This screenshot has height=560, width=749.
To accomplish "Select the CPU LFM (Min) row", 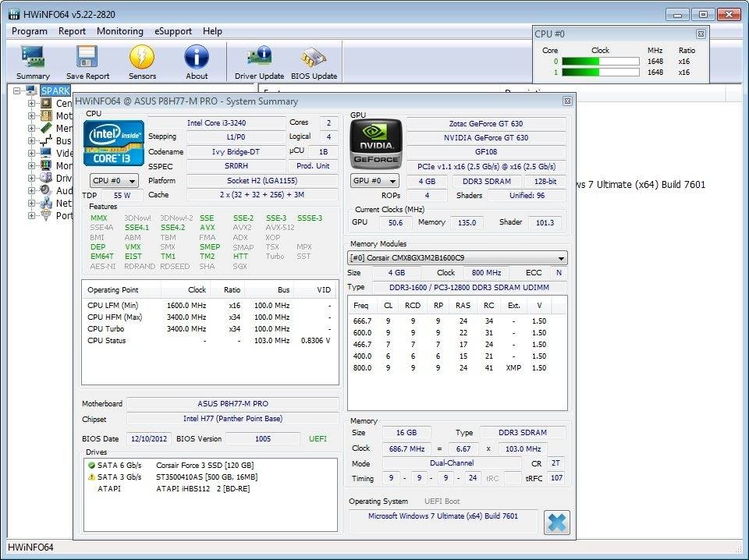I will click(209, 306).
